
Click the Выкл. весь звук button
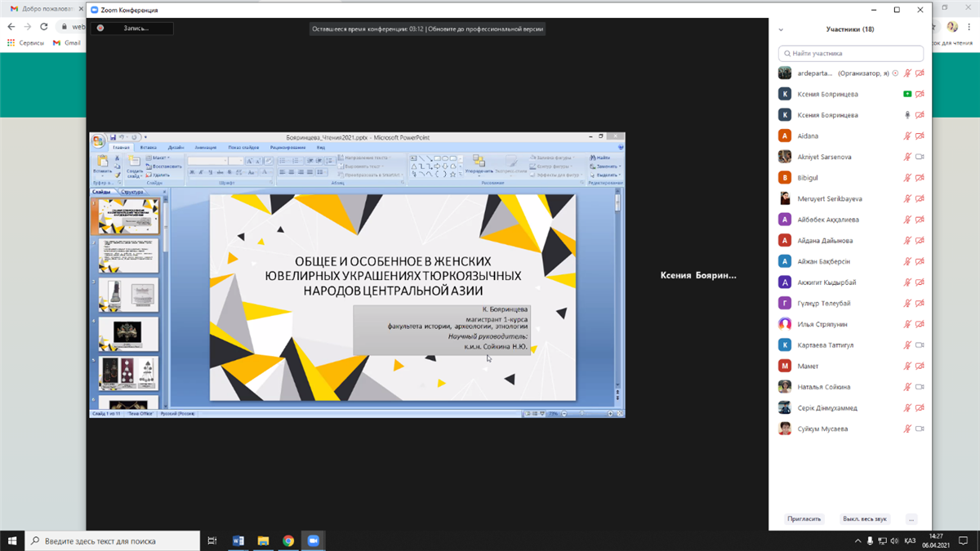tap(864, 519)
